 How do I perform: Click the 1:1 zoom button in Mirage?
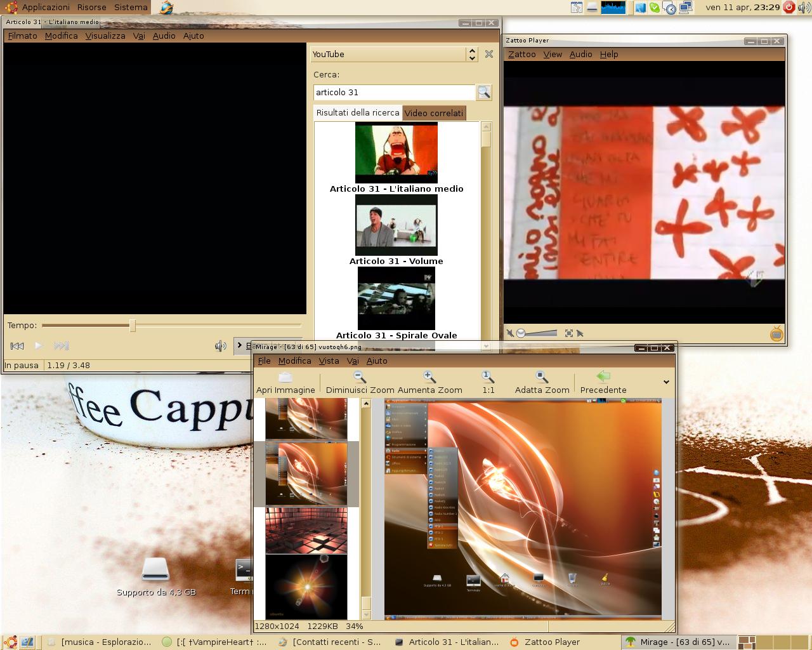[488, 383]
